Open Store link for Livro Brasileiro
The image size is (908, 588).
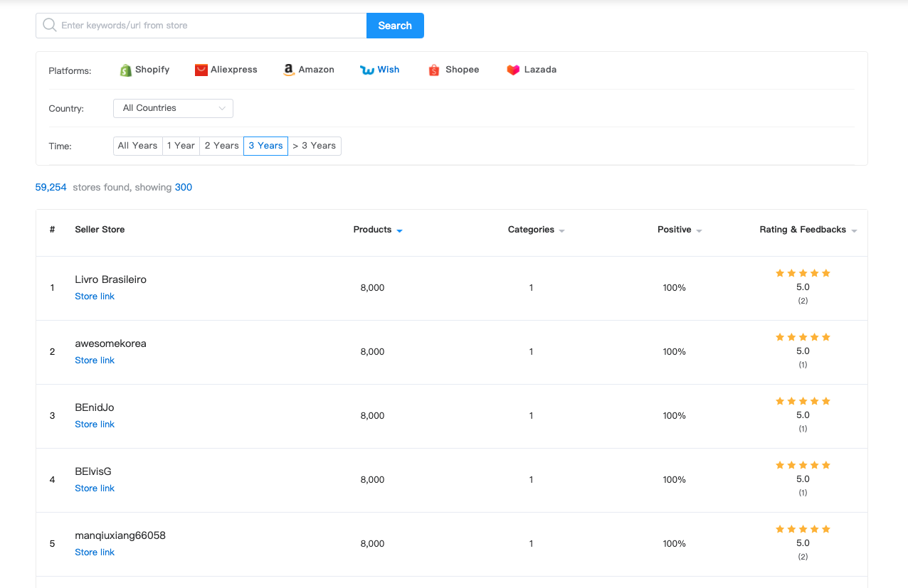coord(95,296)
